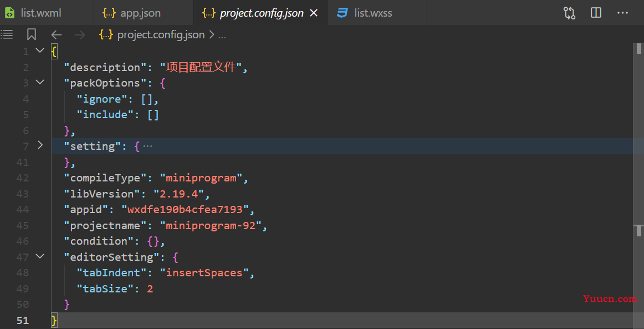Open the more actions ellipsis menu
The width and height of the screenshot is (644, 329).
(x=622, y=13)
